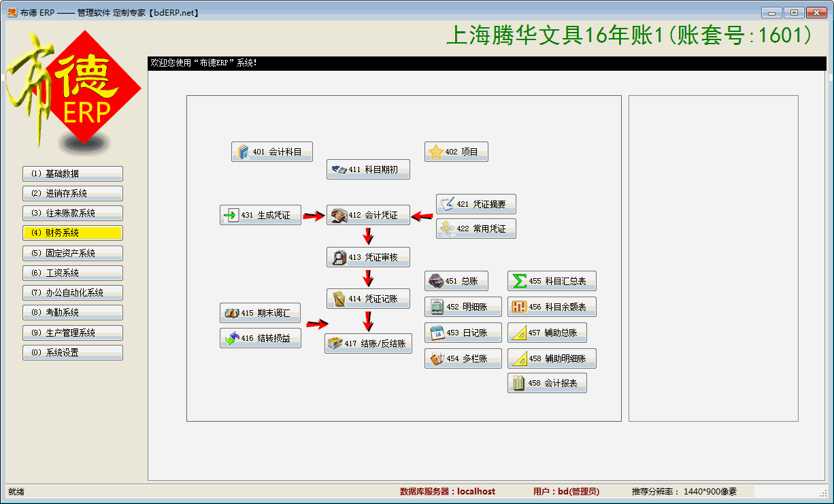Viewport: 834px width, 504px height.
Task: Select (6) 工资系统 menu
Action: [73, 273]
